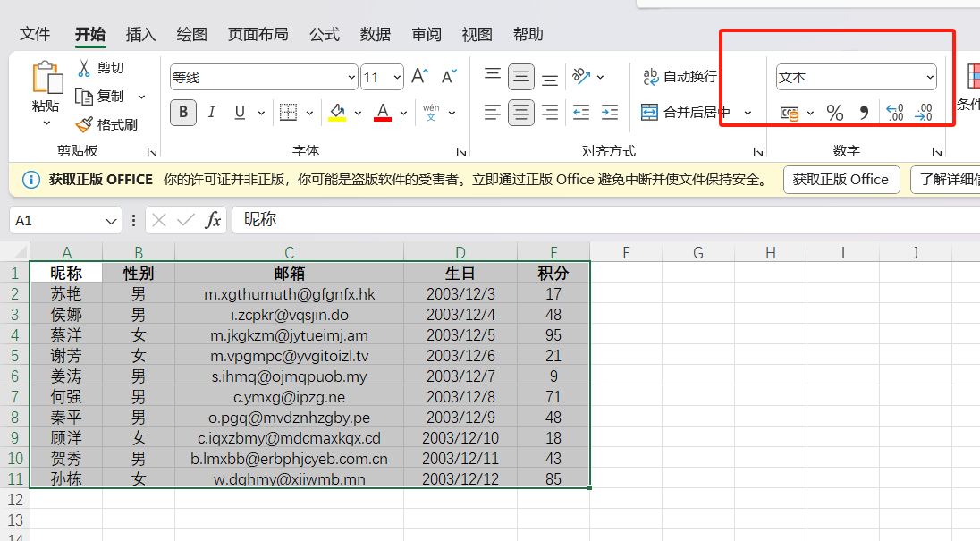Image resolution: width=980 pixels, height=541 pixels.
Task: Expand the font size dropdown showing 11
Action: 396,78
